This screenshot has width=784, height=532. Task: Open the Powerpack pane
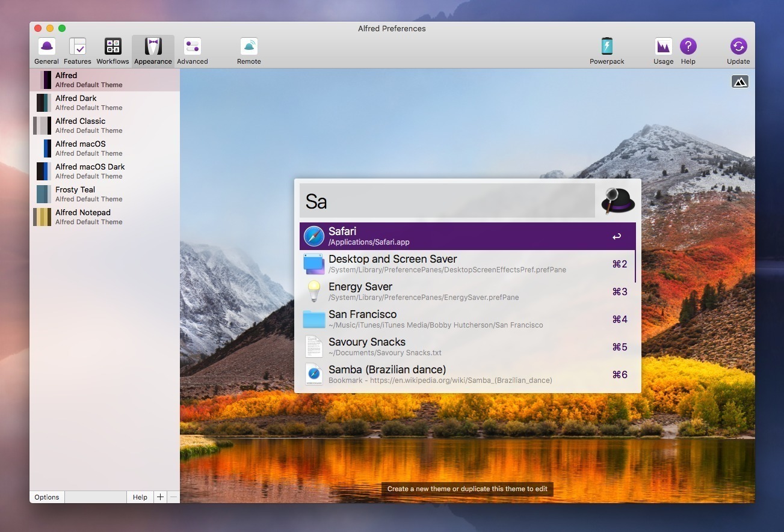click(x=607, y=51)
